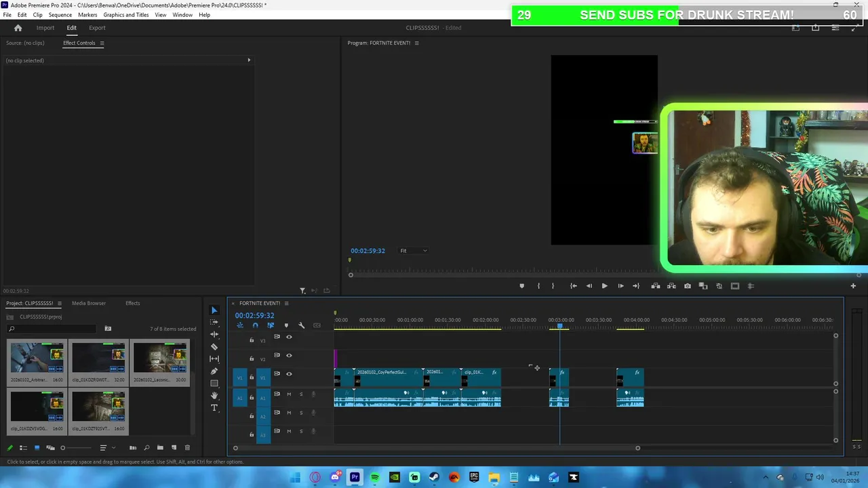Switch to the Media Browser tab
The height and width of the screenshot is (488, 868).
pyautogui.click(x=89, y=303)
